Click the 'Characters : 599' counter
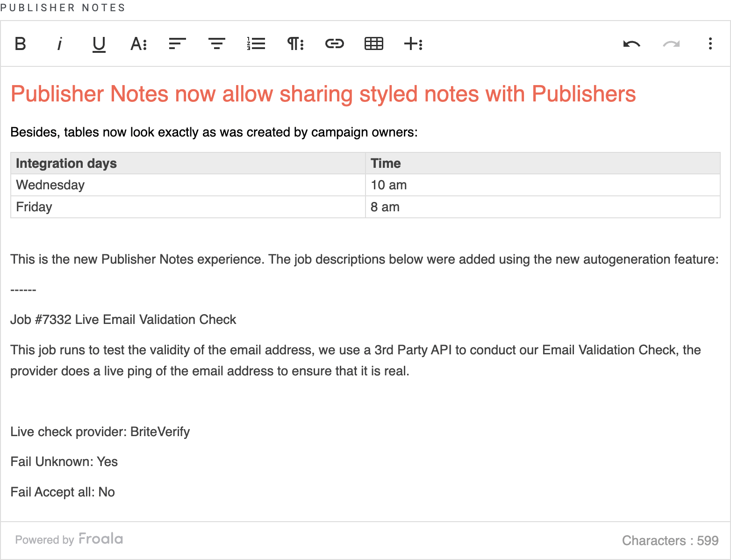Viewport: 731px width, 560px height. tap(670, 540)
